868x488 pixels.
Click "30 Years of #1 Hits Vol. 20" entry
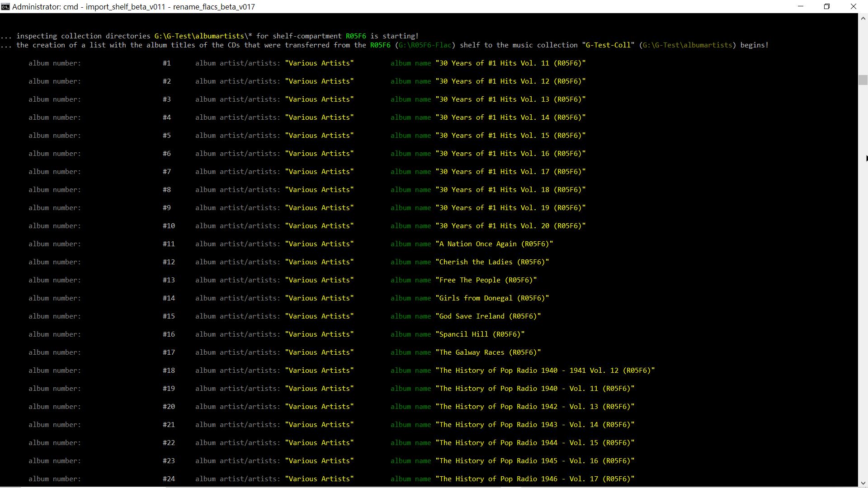pos(510,226)
